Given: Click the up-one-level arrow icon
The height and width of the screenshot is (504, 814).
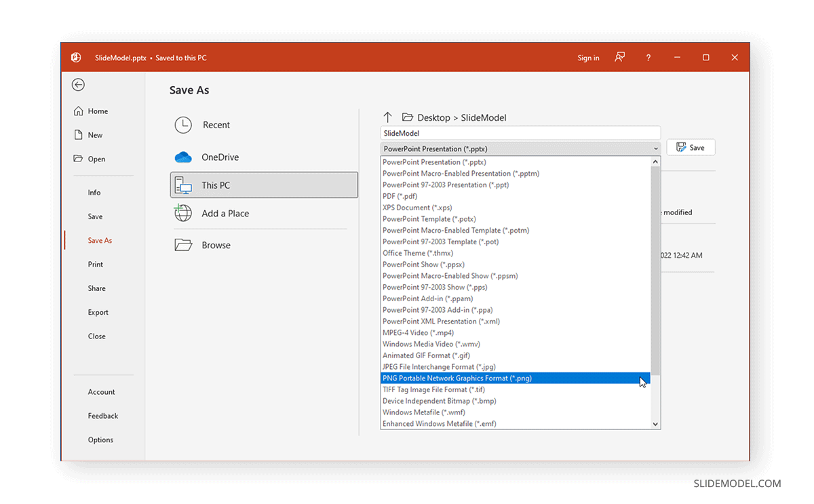Looking at the screenshot, I should (388, 117).
